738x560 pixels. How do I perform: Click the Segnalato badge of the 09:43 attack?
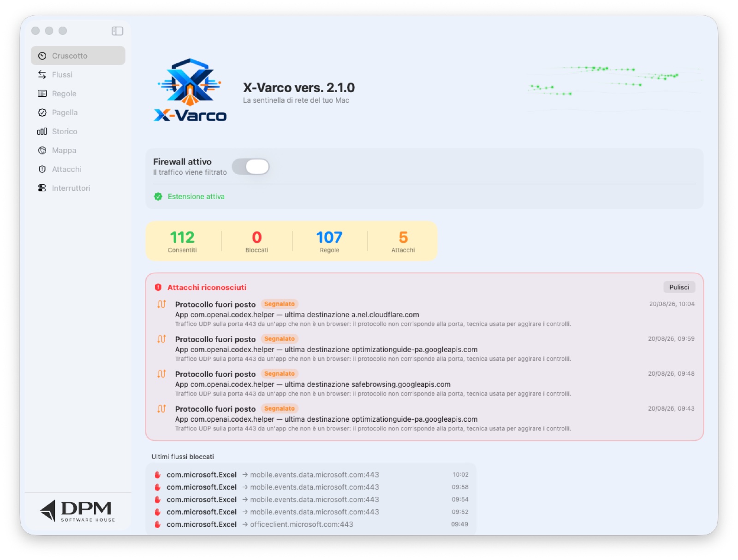(x=280, y=409)
